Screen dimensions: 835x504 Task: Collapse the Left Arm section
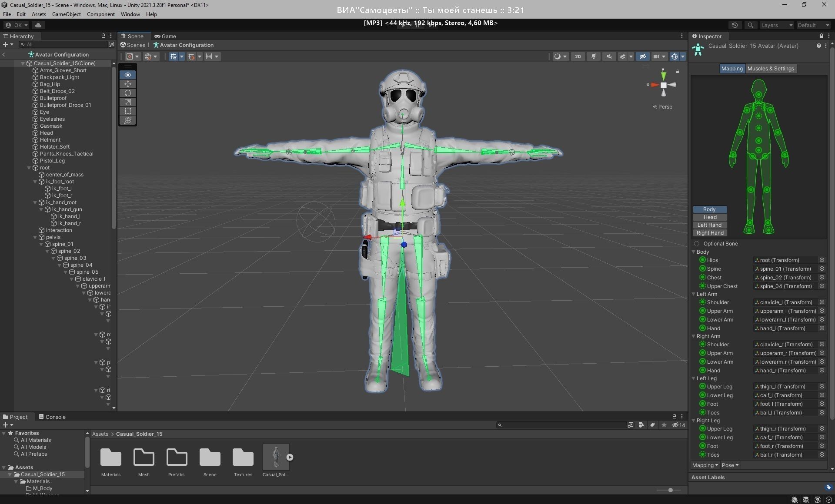click(694, 294)
